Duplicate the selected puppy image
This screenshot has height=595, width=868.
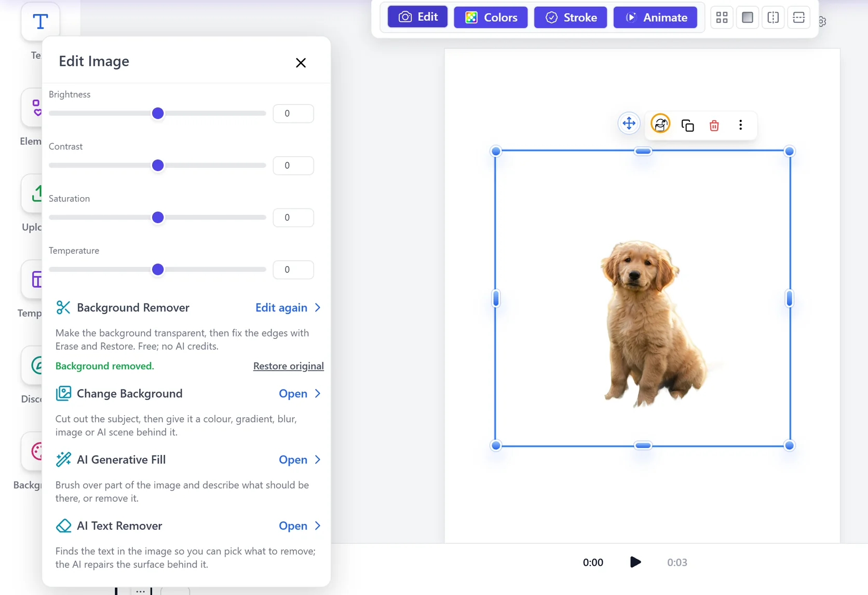[x=687, y=125]
